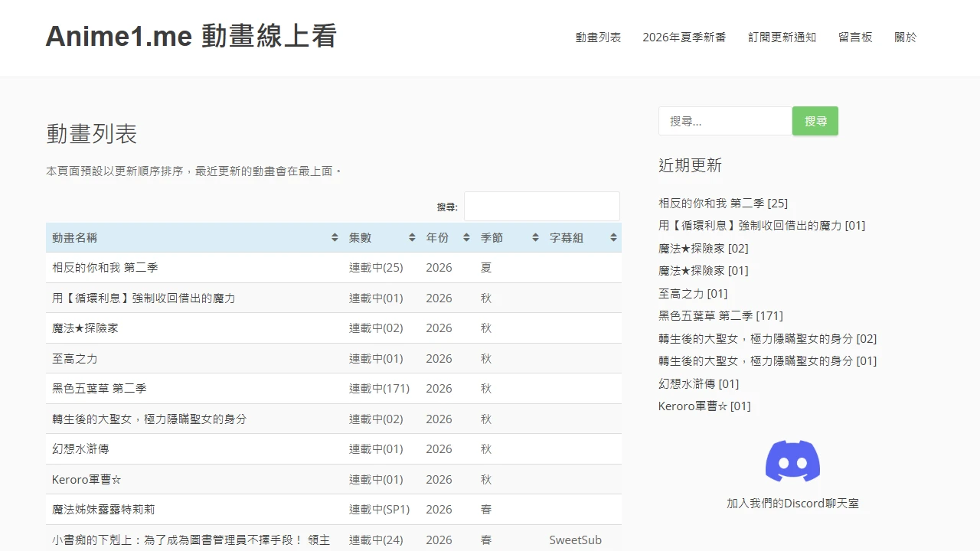980x551 pixels.
Task: Open 用【循環利息】強制收回借出的魔力 table row link
Action: 144,298
